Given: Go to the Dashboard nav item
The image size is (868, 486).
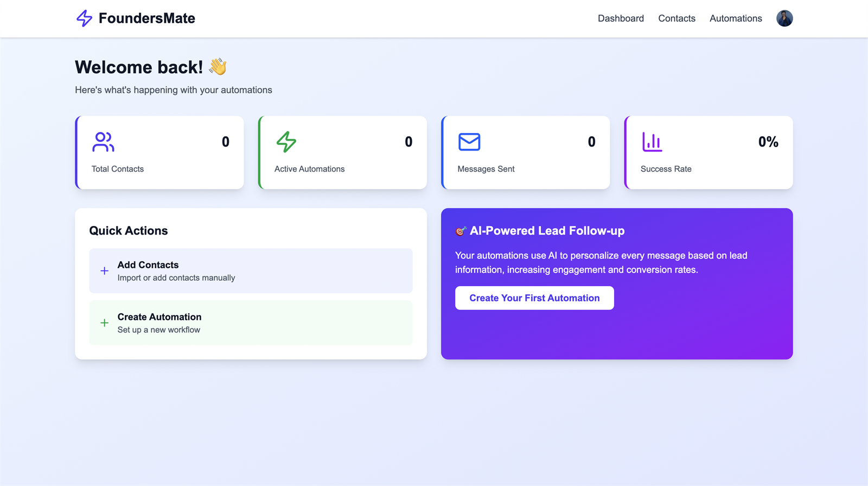Looking at the screenshot, I should (621, 18).
